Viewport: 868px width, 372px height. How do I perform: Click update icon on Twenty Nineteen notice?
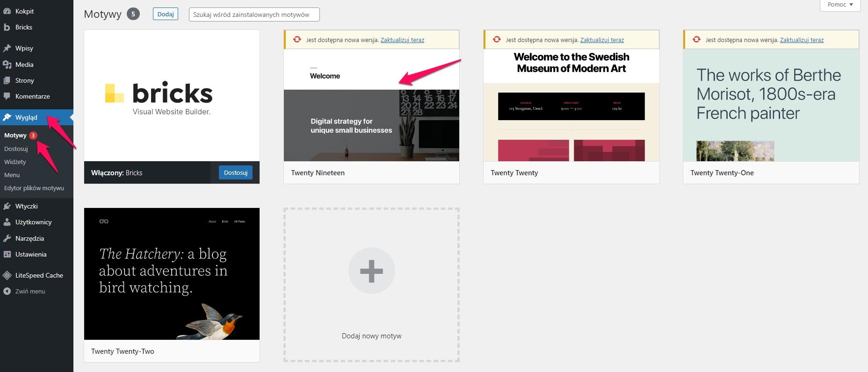pyautogui.click(x=297, y=40)
